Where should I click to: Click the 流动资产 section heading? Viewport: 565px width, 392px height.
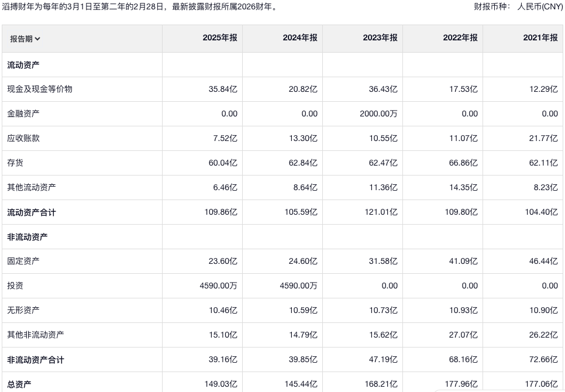(23, 65)
